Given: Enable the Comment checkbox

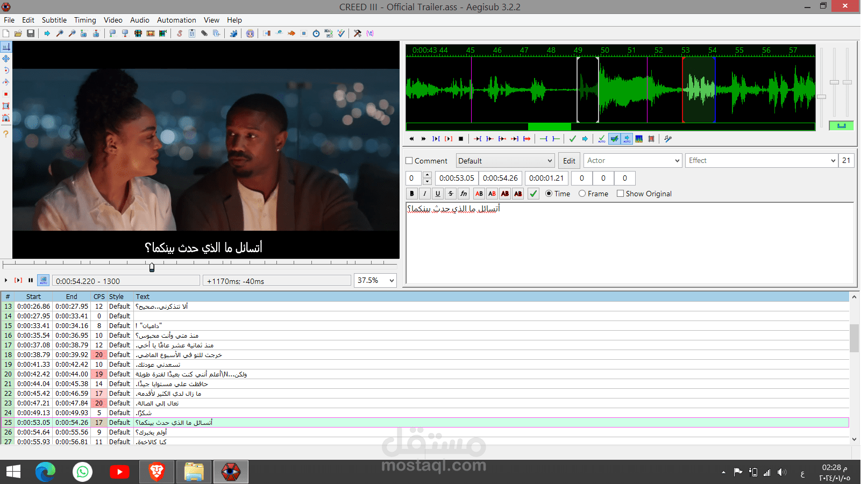Looking at the screenshot, I should pyautogui.click(x=409, y=161).
